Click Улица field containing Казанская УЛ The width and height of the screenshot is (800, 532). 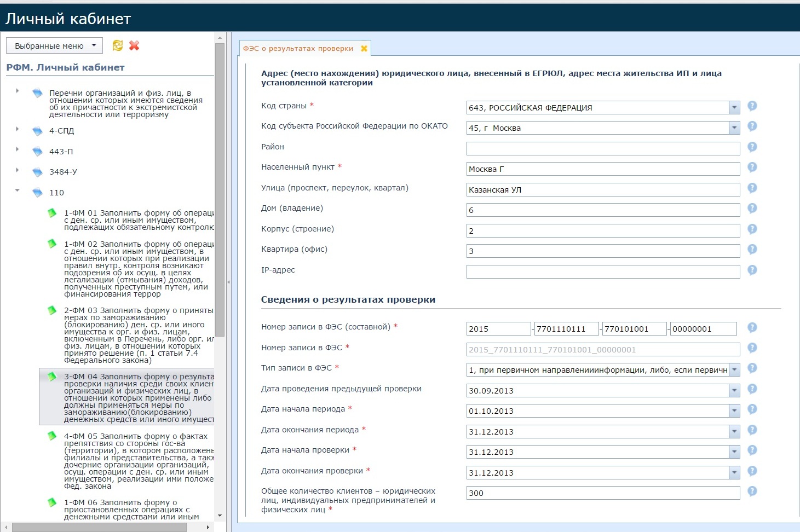[603, 189]
